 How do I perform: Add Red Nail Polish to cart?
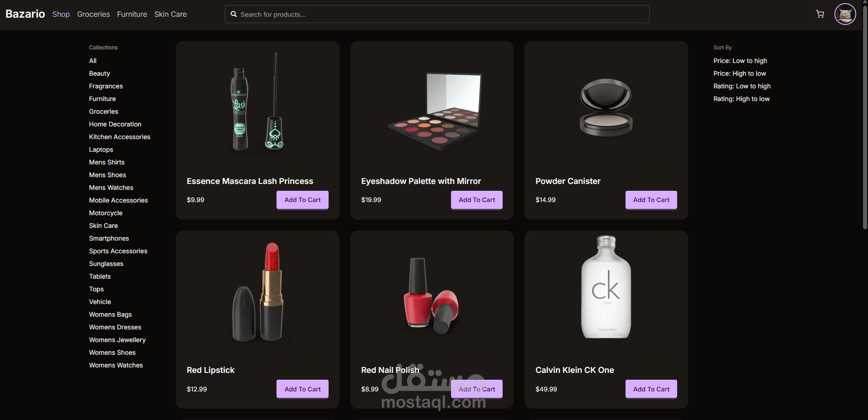(477, 389)
